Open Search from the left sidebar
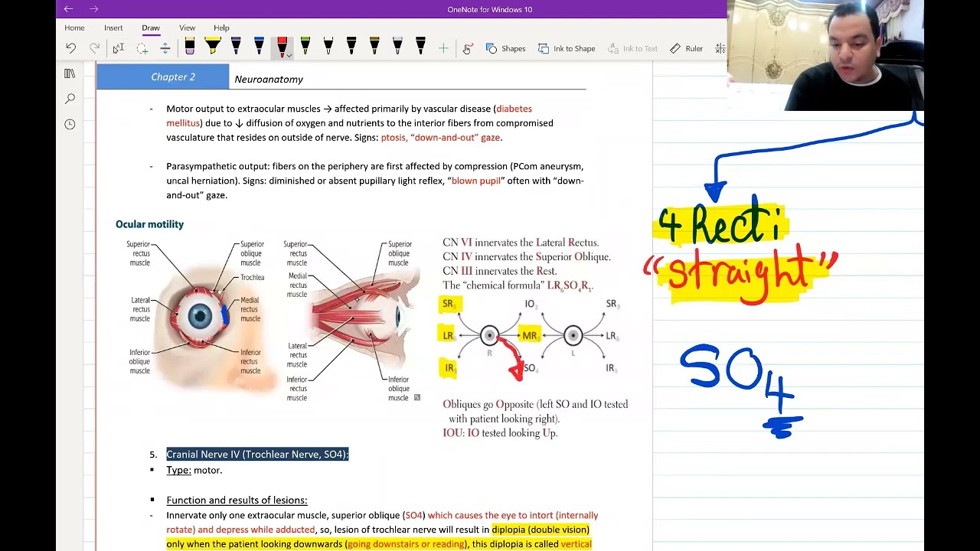The height and width of the screenshot is (551, 980). click(70, 99)
